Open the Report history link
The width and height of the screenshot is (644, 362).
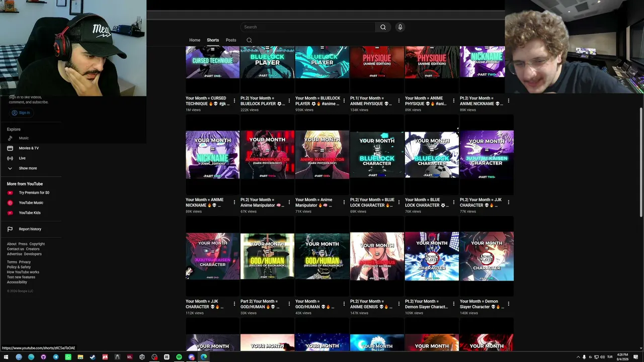(x=30, y=229)
